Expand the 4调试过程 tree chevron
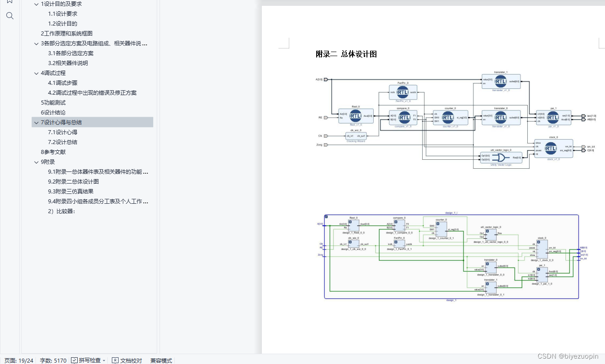Image resolution: width=605 pixels, height=364 pixels. pos(36,73)
